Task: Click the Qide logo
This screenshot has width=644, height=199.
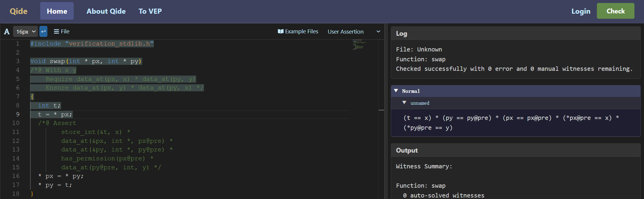Action: [x=18, y=11]
